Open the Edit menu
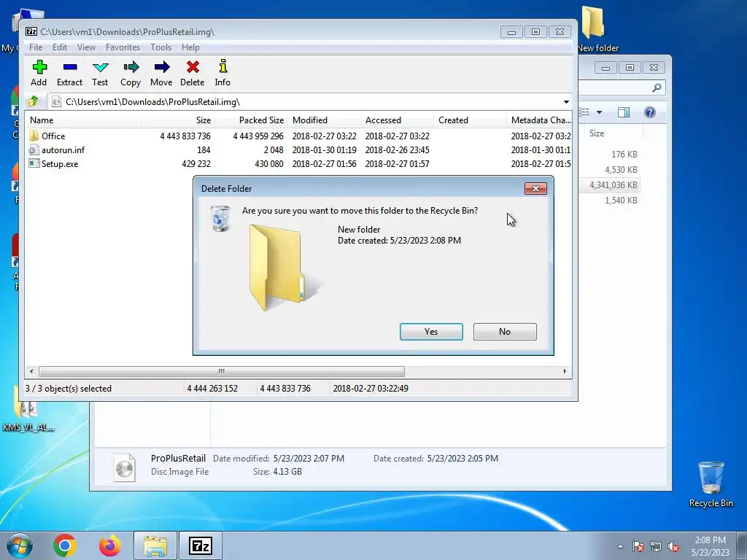 click(x=60, y=47)
